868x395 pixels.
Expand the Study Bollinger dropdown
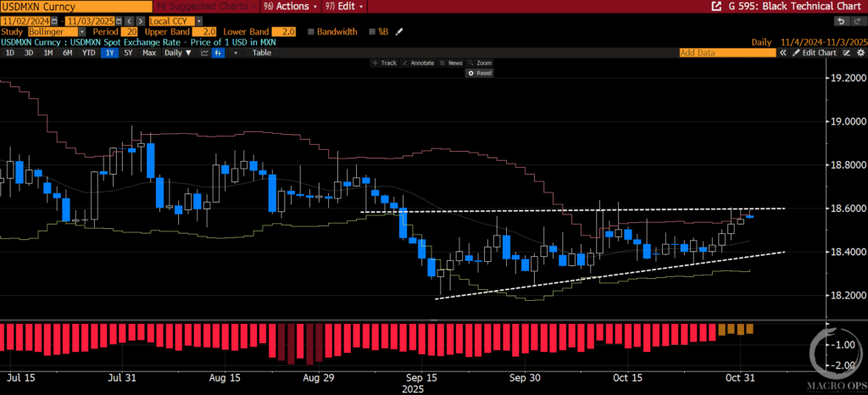point(82,31)
